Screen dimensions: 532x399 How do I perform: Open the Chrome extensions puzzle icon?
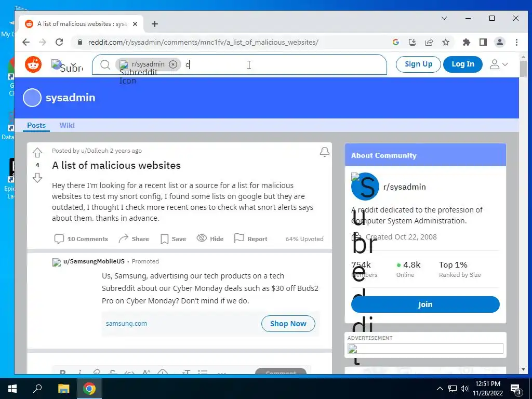click(x=467, y=42)
